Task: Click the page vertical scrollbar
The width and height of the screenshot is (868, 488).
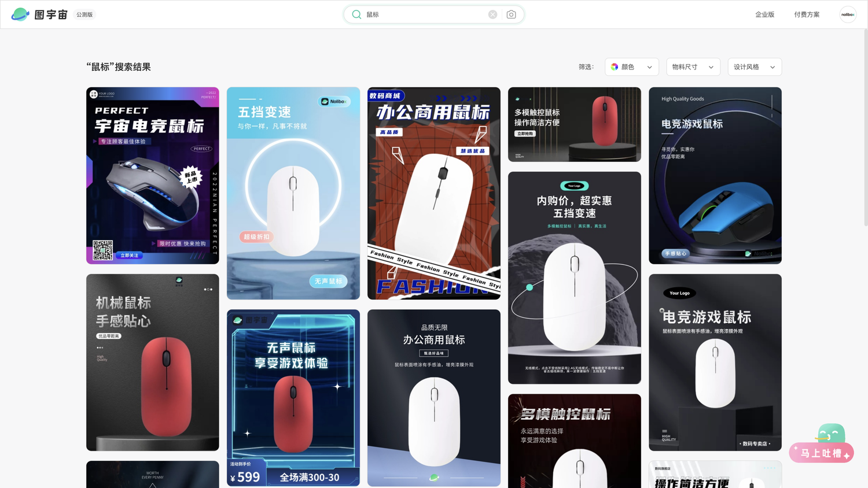Action: (865, 127)
